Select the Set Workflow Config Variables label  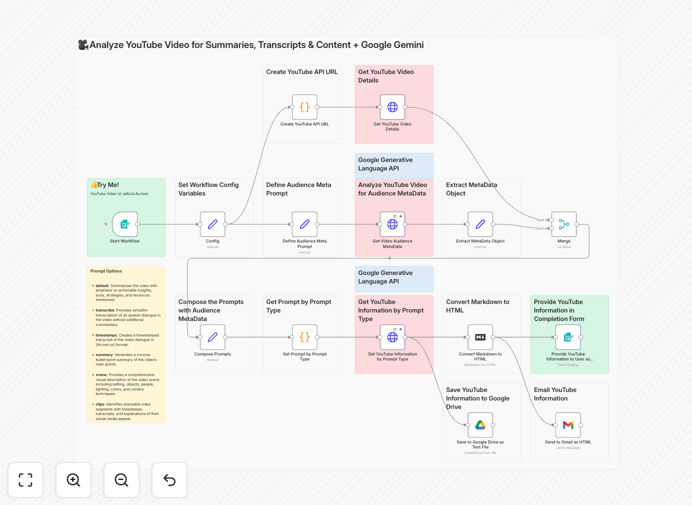[x=208, y=189]
